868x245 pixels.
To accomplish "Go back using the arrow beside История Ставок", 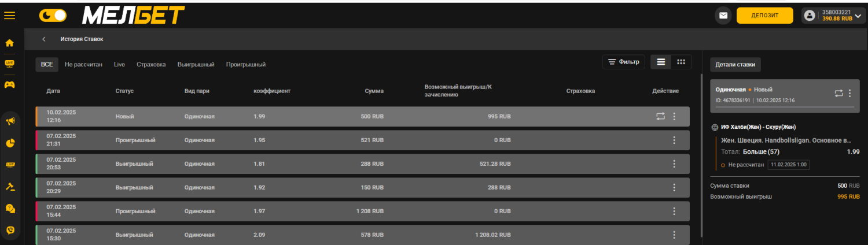I will pos(44,39).
